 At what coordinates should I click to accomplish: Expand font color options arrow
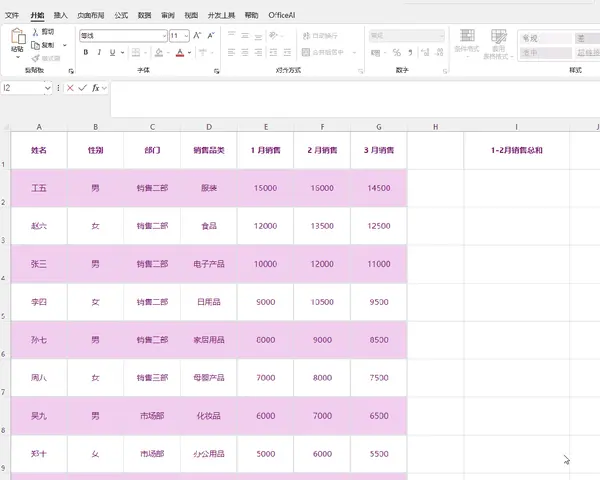[x=189, y=52]
